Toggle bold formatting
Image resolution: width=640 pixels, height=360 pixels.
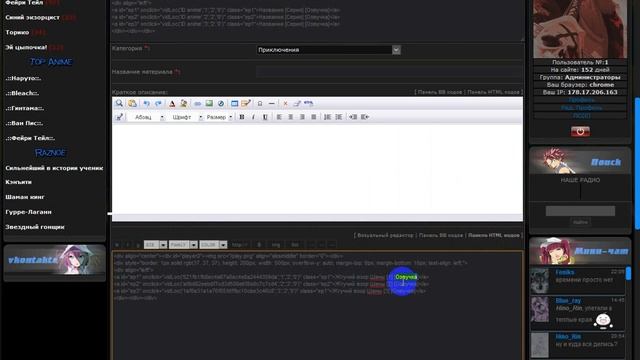[x=242, y=117]
